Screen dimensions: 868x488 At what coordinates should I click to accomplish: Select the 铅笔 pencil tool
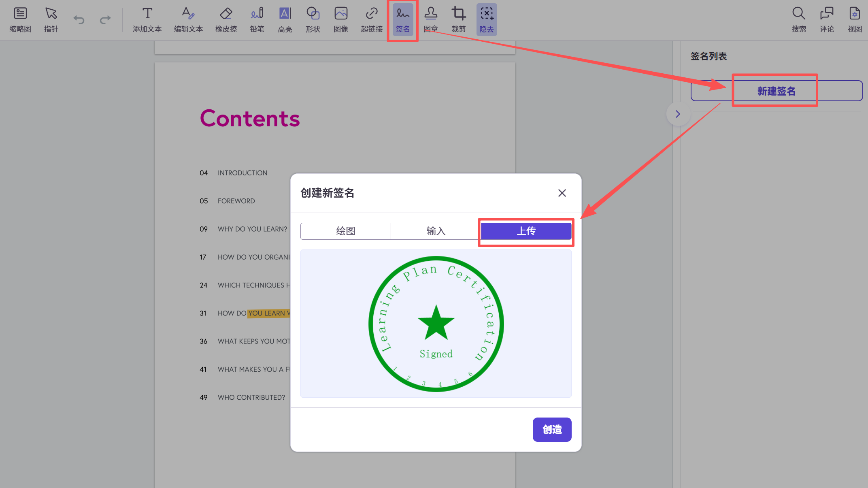(x=257, y=19)
